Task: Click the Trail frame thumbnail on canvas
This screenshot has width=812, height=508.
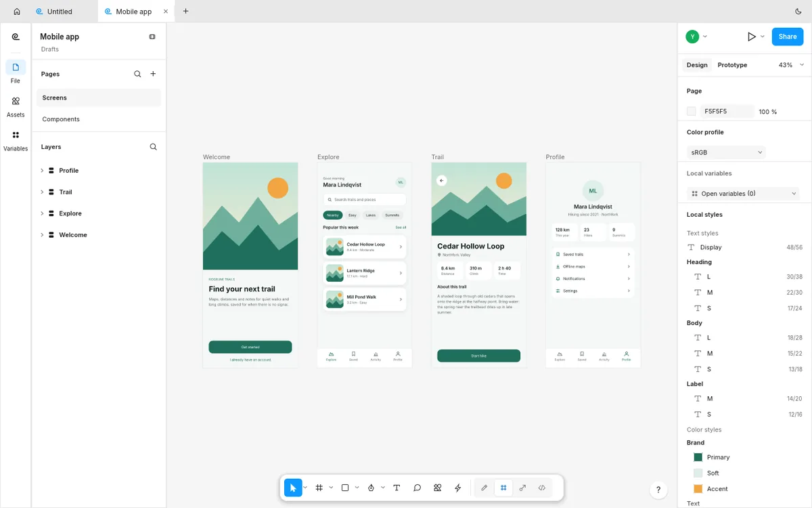Action: [479, 265]
